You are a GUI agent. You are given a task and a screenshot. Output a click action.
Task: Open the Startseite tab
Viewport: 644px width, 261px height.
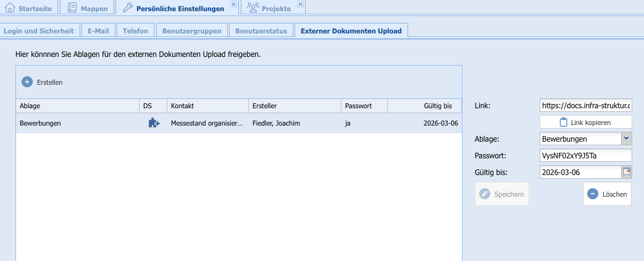(30, 8)
